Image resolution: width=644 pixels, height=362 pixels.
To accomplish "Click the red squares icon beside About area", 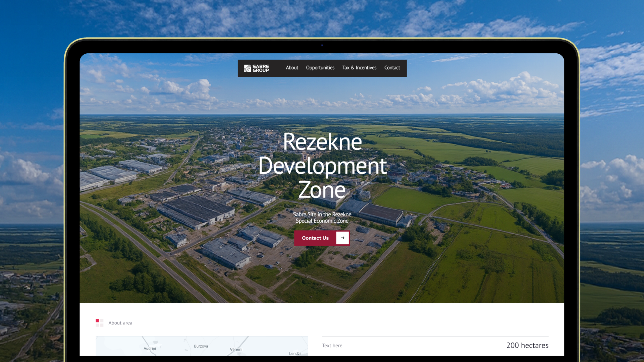I will tap(99, 323).
